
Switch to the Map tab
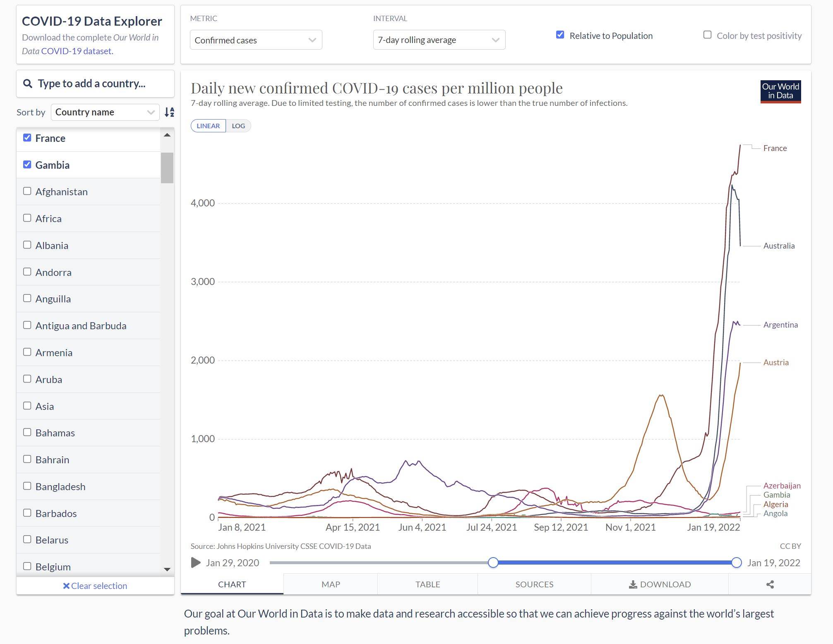tap(331, 584)
